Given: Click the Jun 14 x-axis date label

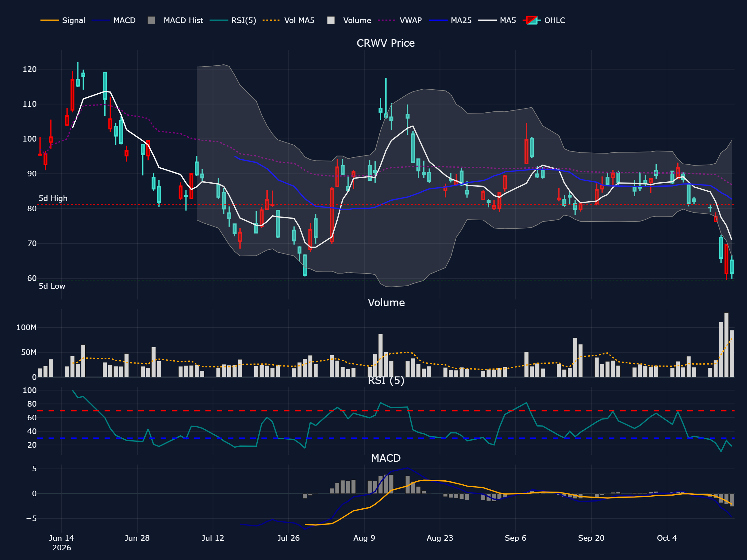Looking at the screenshot, I should [61, 538].
